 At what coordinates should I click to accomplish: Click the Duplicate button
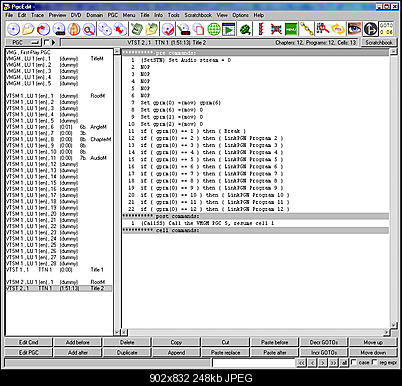tap(127, 352)
